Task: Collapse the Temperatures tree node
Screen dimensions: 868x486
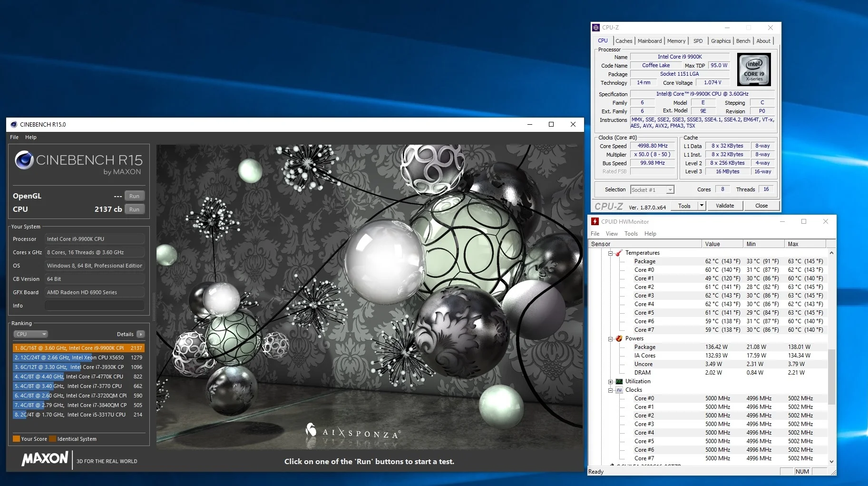Action: [x=610, y=253]
